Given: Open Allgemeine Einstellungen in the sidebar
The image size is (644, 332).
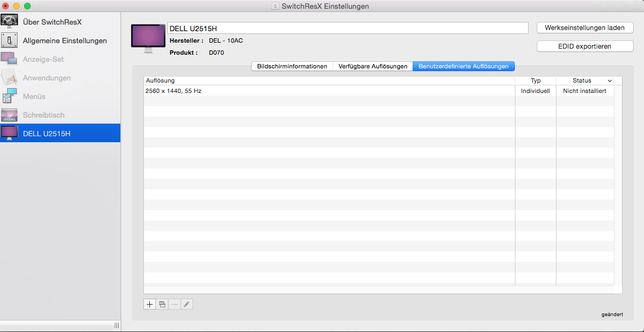Looking at the screenshot, I should pos(60,40).
